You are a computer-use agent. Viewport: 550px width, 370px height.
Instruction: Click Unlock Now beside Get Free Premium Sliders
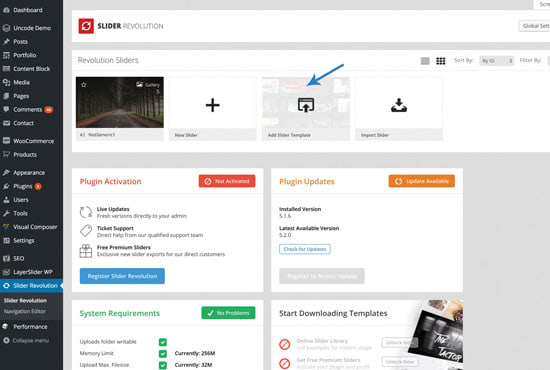pyautogui.click(x=400, y=361)
